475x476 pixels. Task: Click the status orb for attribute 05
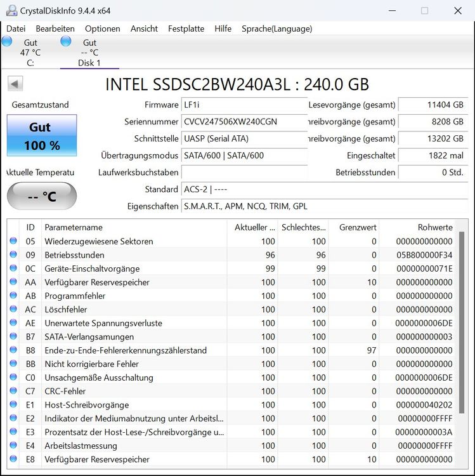click(13, 241)
